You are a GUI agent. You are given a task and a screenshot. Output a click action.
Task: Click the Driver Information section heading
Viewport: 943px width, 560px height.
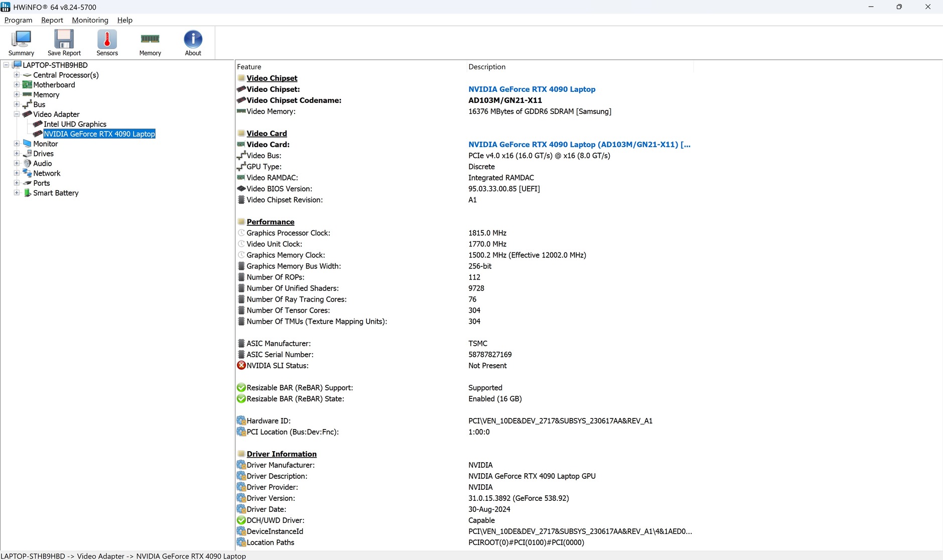tap(282, 454)
